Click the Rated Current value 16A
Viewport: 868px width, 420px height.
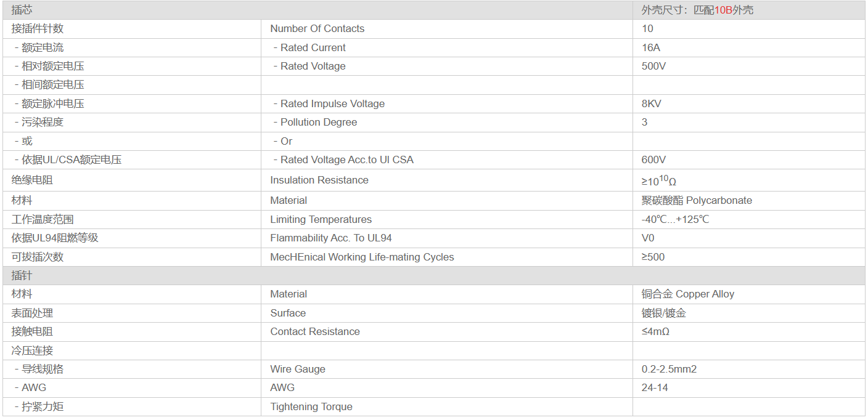[x=651, y=47]
